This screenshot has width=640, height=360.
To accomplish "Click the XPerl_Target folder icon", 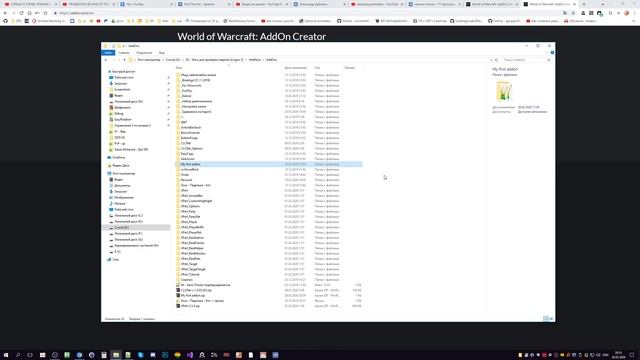I will click(x=178, y=264).
